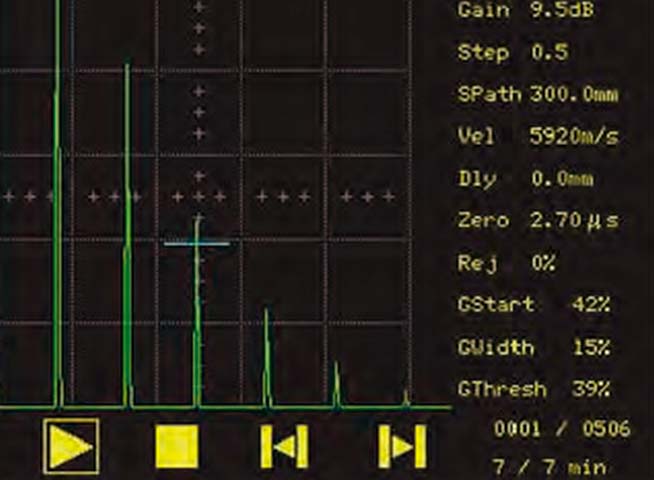Skip to the previous recorded frame
The height and width of the screenshot is (480, 654).
[x=284, y=446]
